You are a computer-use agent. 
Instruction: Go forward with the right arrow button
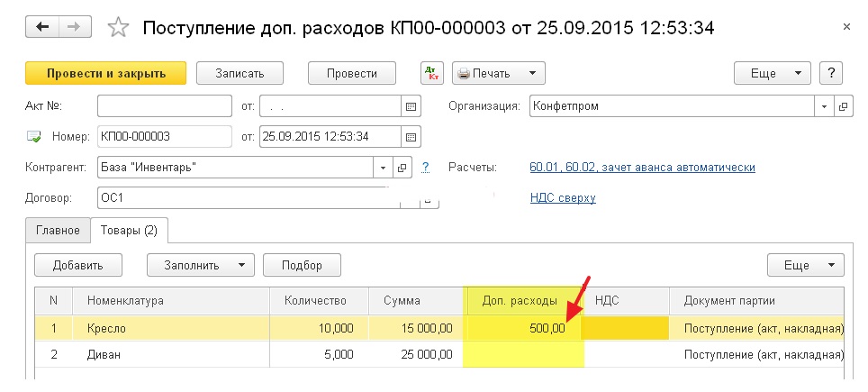coord(76,27)
